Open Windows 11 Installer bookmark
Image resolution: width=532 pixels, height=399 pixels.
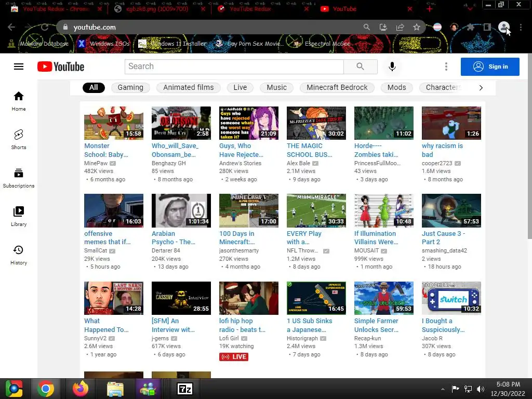point(172,44)
